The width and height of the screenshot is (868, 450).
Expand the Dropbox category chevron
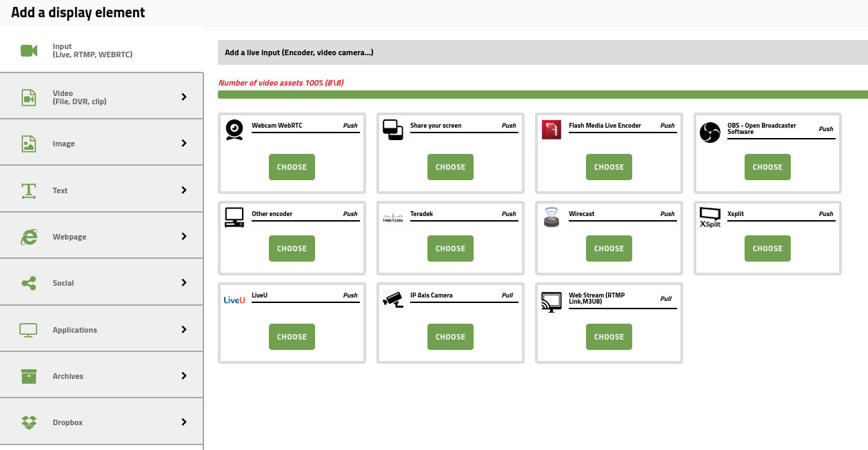tap(184, 422)
